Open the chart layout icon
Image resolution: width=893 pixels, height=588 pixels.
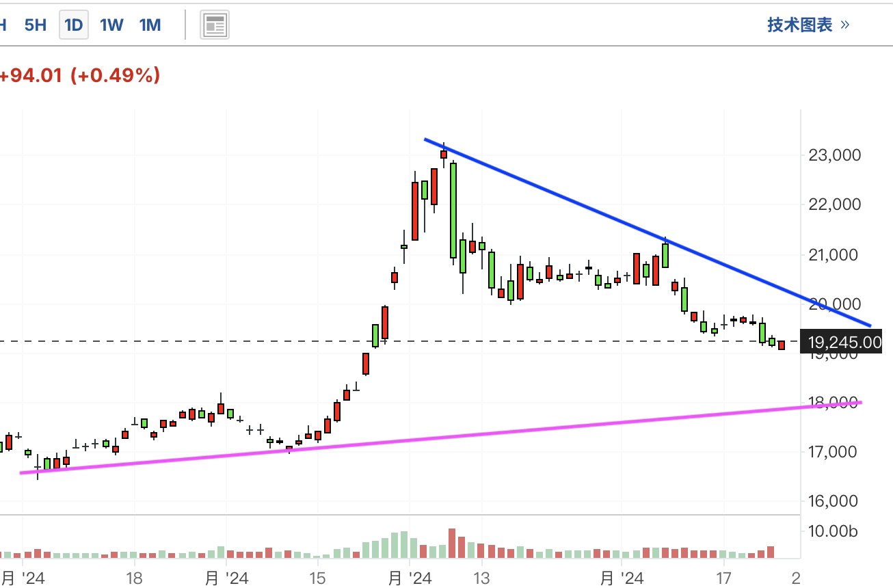pos(215,25)
